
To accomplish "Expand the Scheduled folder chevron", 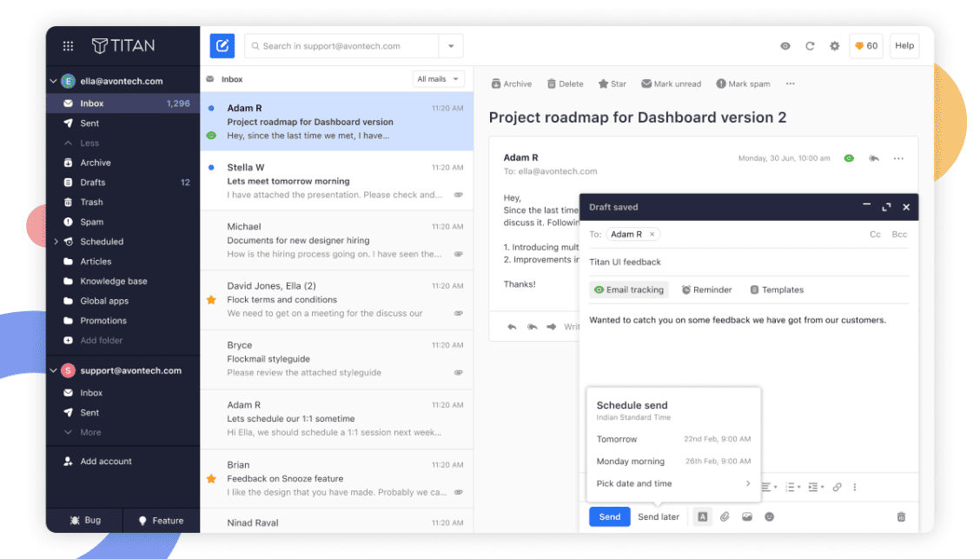I will (x=56, y=242).
